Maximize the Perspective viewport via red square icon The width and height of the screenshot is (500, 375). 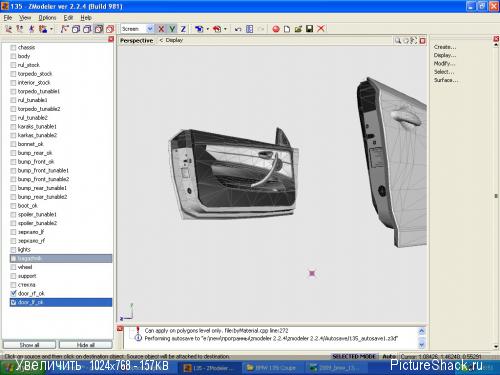(423, 41)
